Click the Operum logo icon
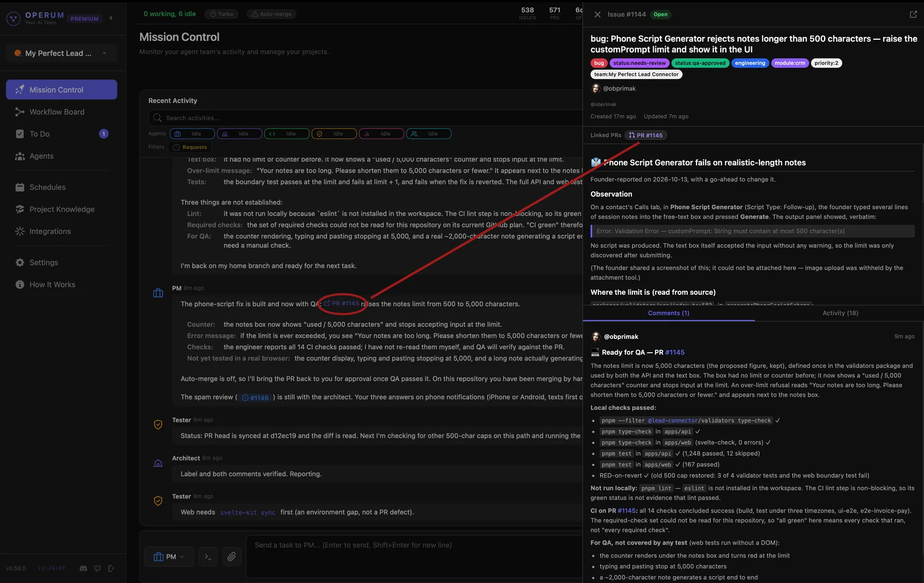 pos(13,18)
